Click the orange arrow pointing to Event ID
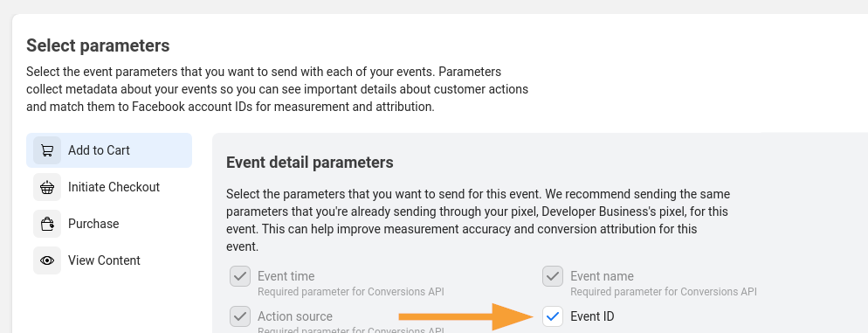868x333 pixels. [465, 316]
